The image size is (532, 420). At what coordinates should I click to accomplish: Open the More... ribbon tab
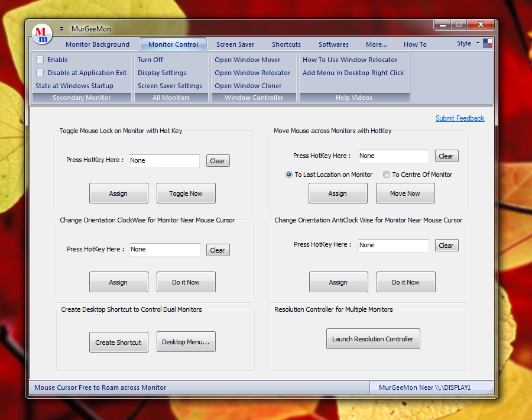pos(377,44)
